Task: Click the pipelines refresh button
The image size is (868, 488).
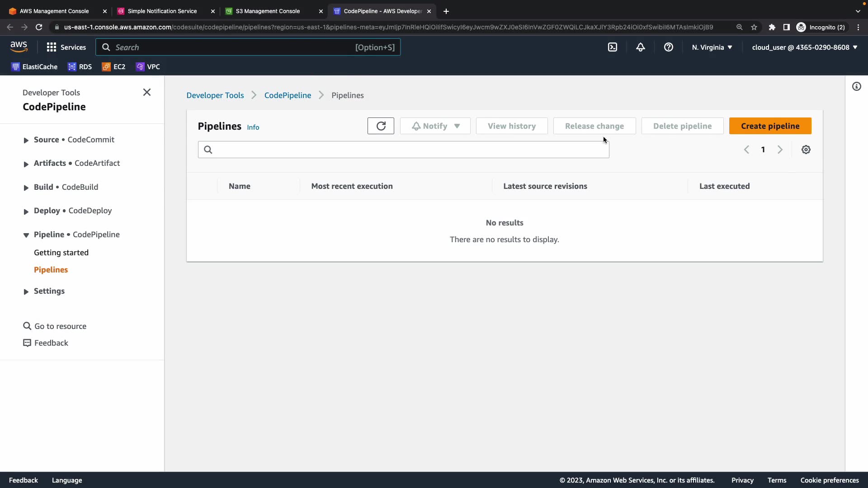Action: [381, 126]
